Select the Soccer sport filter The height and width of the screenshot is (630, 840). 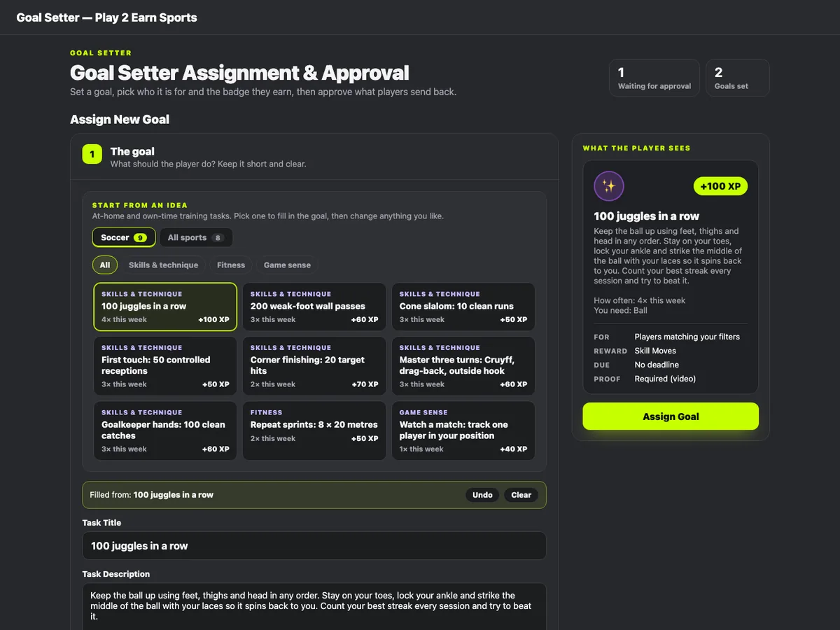[124, 237]
